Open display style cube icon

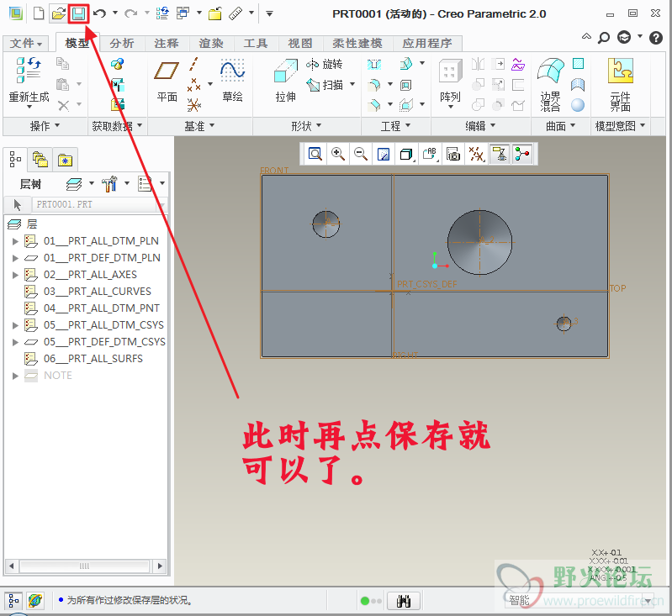point(406,154)
